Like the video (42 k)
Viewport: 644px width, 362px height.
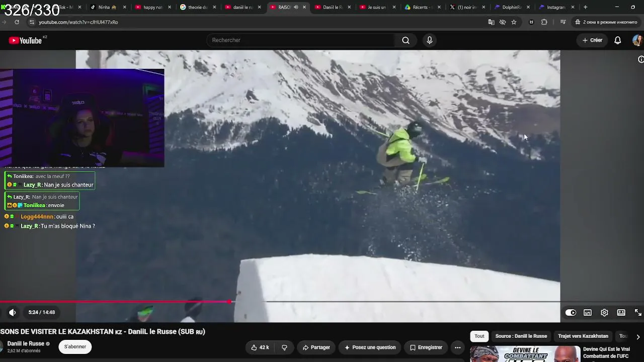coord(260,347)
